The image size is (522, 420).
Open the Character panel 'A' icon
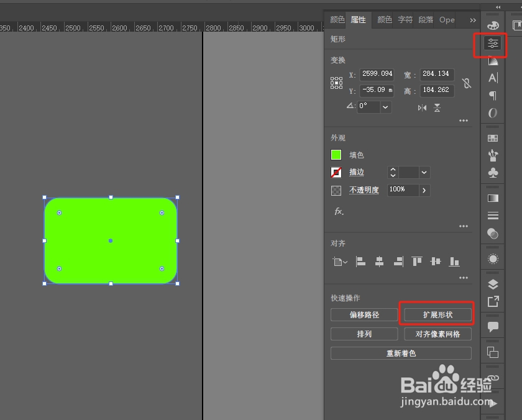coord(493,78)
